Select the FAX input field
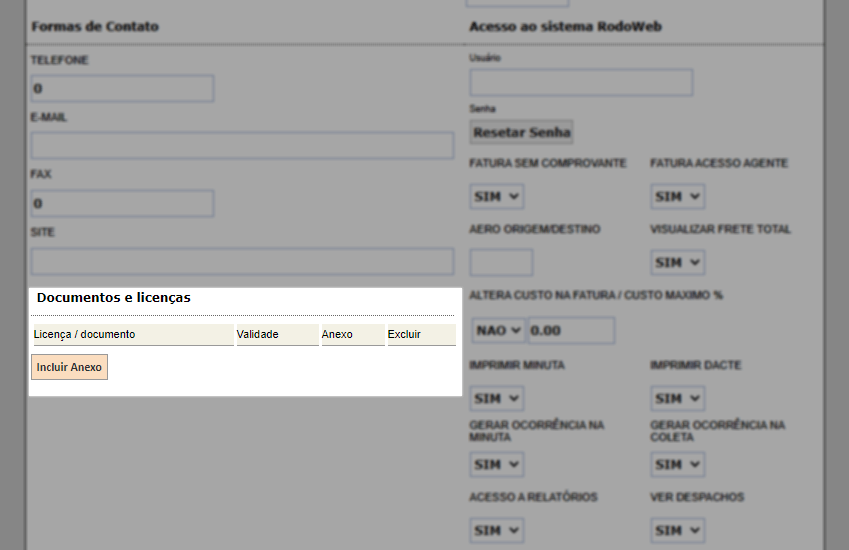The image size is (849, 550). [122, 204]
